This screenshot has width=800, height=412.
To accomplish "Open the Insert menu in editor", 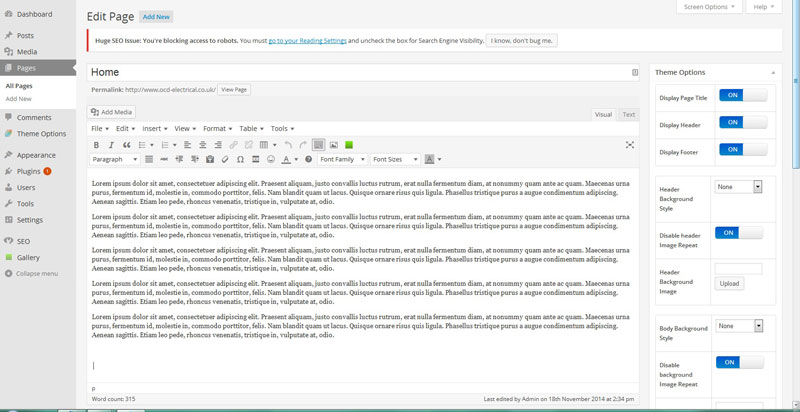I will coord(155,129).
